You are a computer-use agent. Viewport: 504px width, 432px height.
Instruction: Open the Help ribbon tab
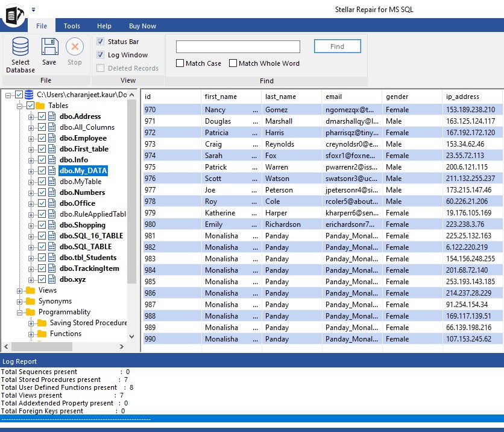point(104,26)
